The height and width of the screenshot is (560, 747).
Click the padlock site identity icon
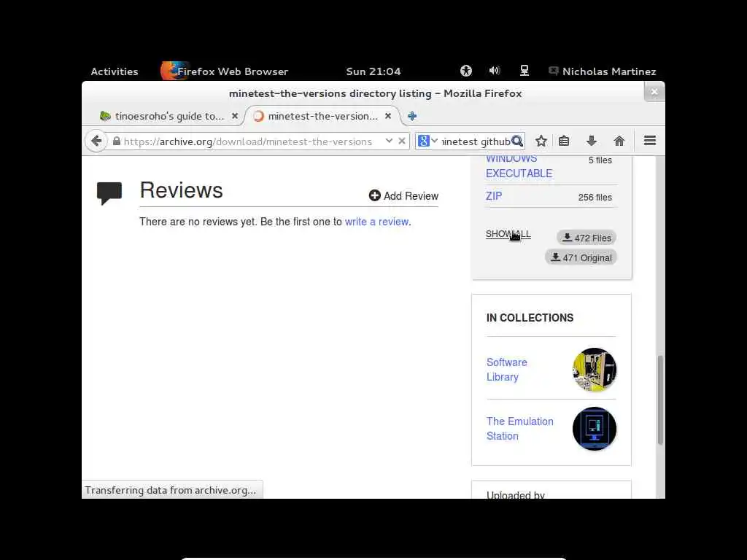[116, 141]
